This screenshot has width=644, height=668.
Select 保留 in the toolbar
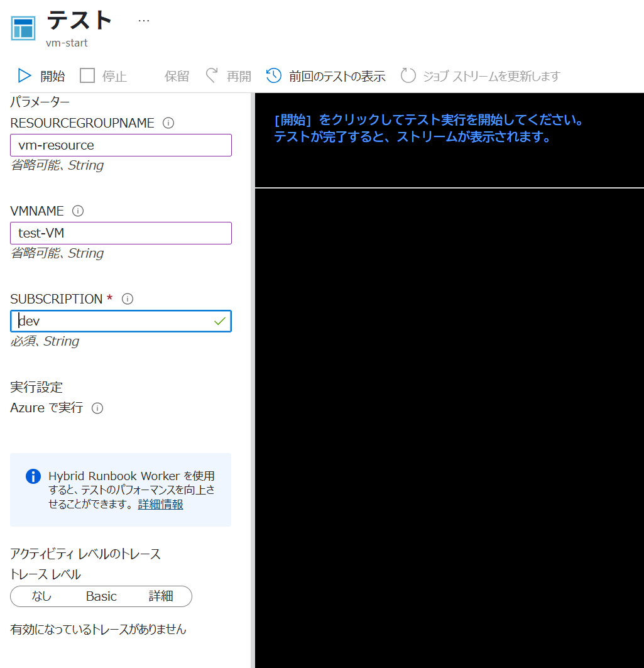coord(176,75)
